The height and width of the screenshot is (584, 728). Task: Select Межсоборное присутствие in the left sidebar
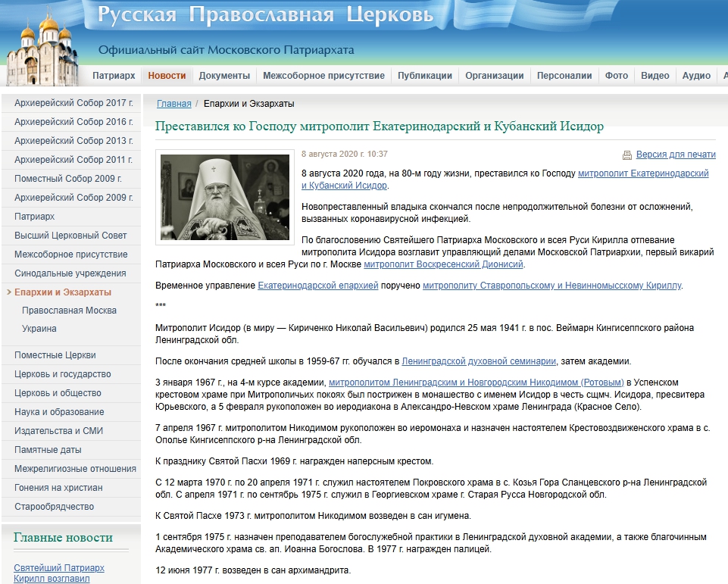point(71,255)
